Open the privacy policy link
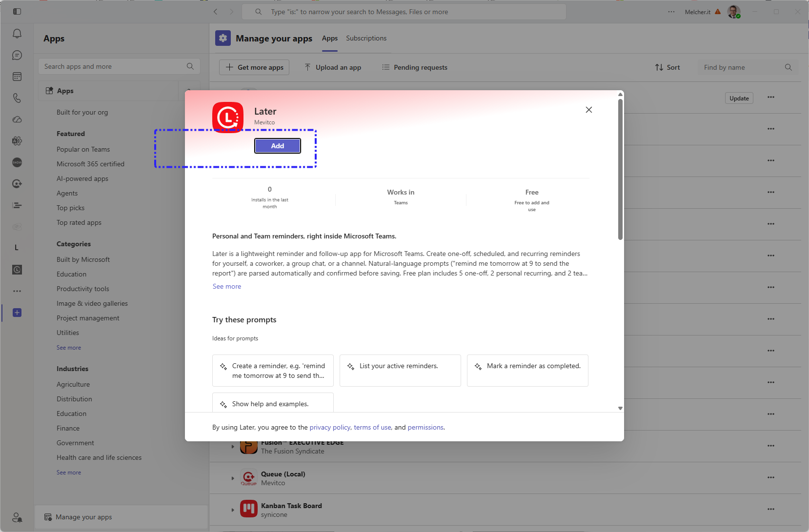Screen dimensions: 809x532 pyautogui.click(x=330, y=427)
